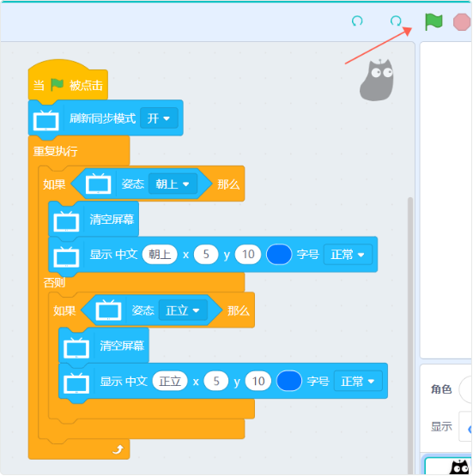Image resolution: width=473 pixels, height=476 pixels.
Task: Open the 姿态 正立 dropdown
Action: (x=183, y=310)
